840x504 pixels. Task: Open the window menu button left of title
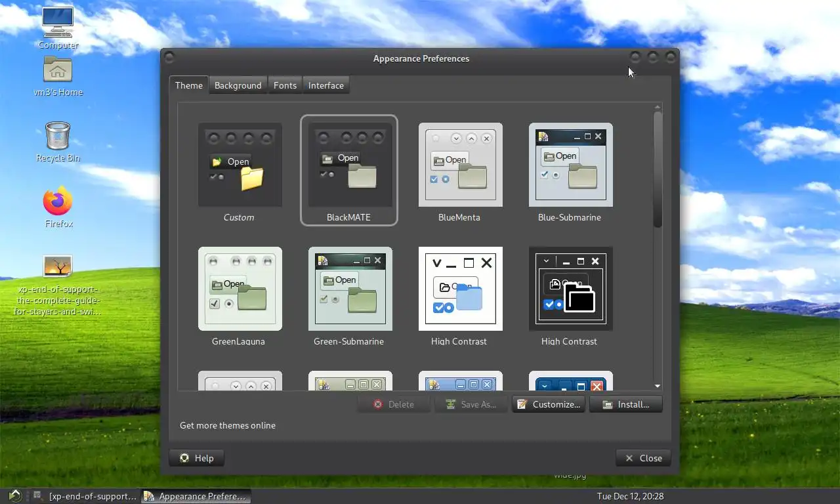click(169, 58)
